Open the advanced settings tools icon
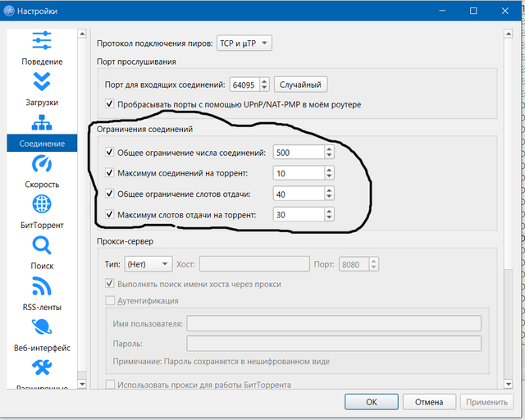The width and height of the screenshot is (525, 420). coord(42,367)
